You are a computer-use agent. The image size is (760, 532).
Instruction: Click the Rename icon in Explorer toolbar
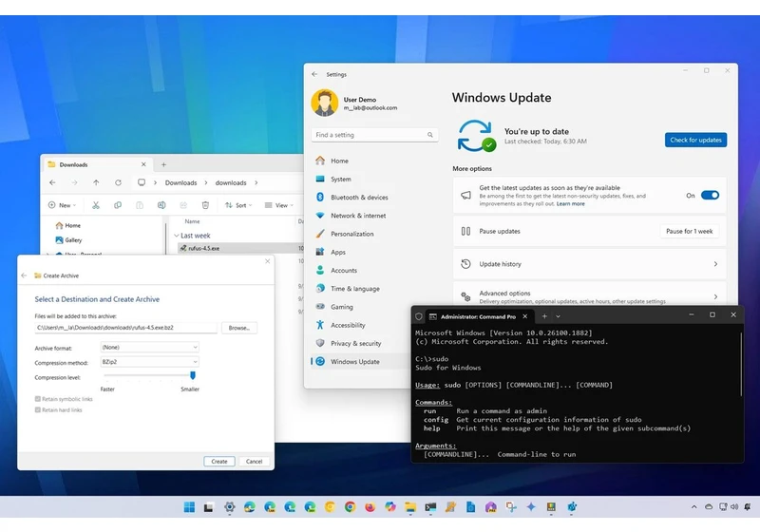click(x=161, y=205)
